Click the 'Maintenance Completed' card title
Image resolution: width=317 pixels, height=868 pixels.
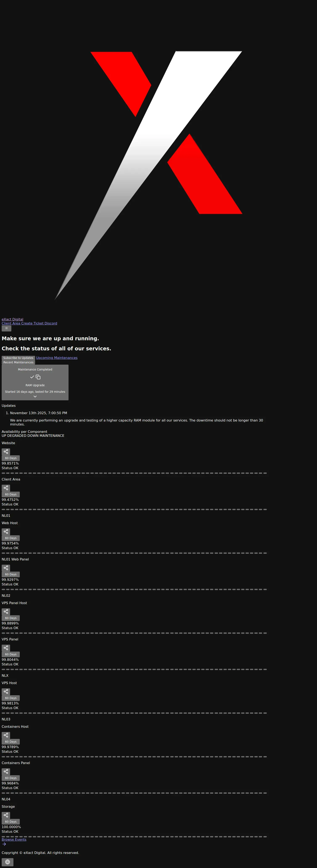coord(35,370)
